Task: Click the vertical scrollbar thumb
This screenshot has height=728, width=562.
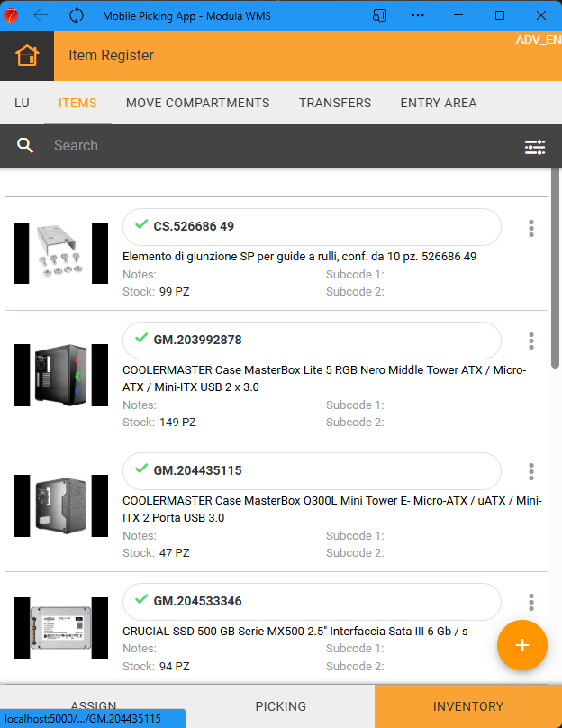Action: [x=555, y=268]
